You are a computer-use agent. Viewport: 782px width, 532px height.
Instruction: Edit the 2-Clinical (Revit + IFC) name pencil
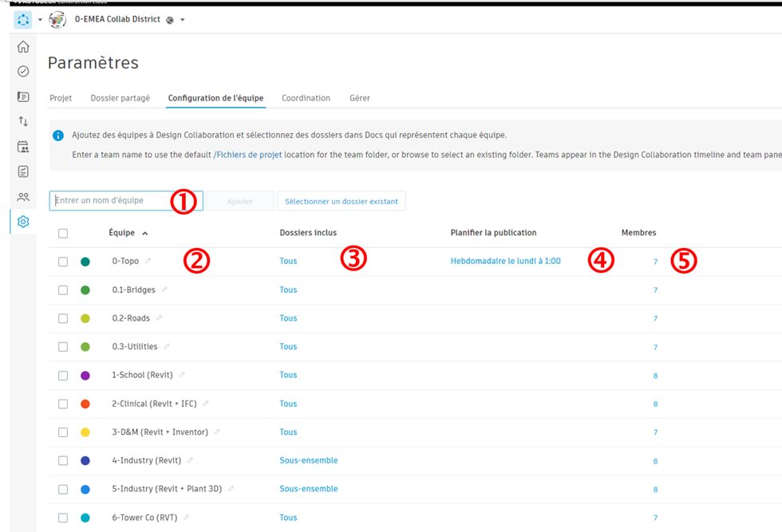click(x=206, y=404)
